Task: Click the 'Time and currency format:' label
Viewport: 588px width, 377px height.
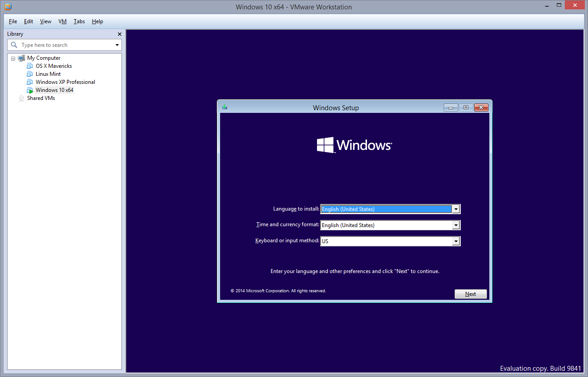Action: [288, 225]
